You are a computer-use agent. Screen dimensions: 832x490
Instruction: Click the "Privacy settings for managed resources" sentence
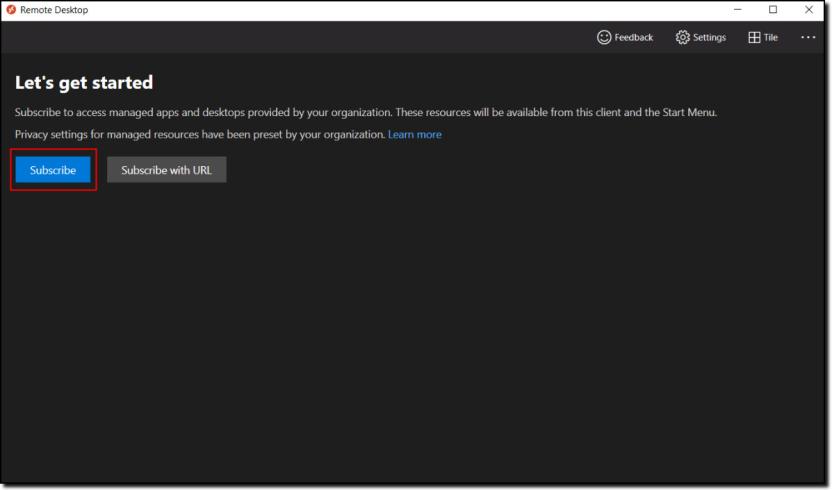(x=200, y=134)
